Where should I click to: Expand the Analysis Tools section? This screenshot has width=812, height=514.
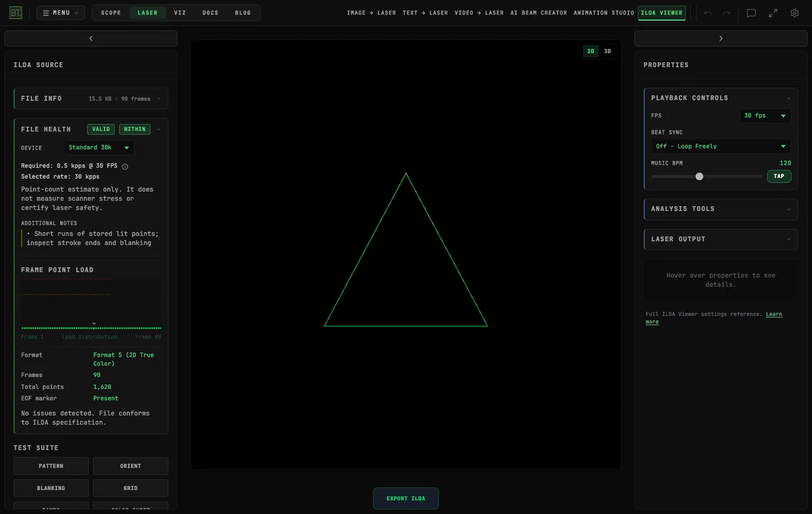(x=721, y=209)
